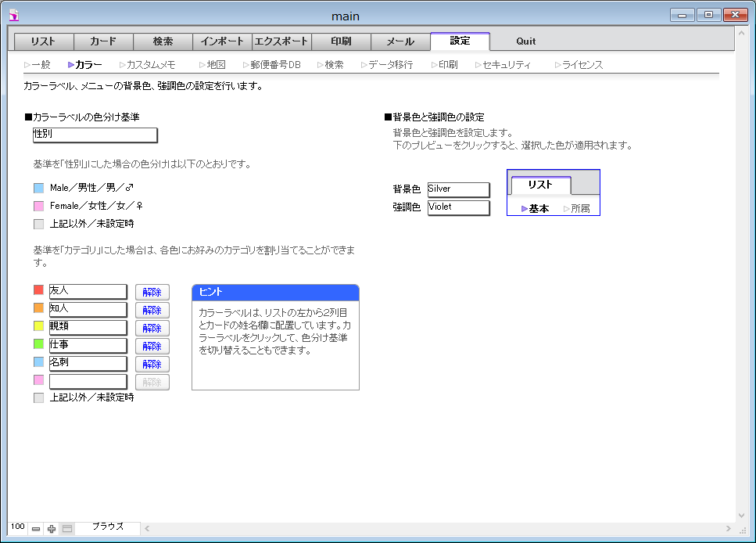The width and height of the screenshot is (756, 543).
Task: Click the red swatch beside 友人
Action: [38, 290]
